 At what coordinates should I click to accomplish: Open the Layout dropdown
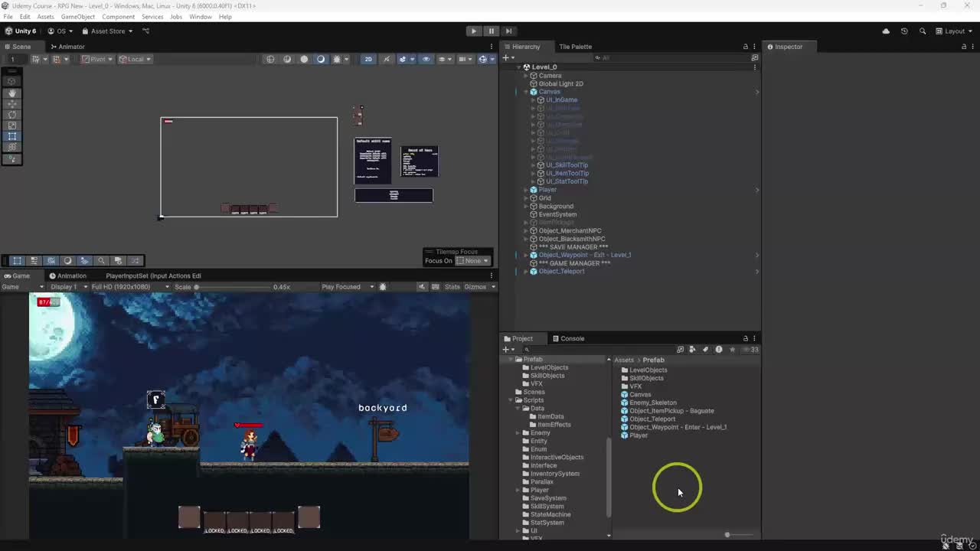955,31
